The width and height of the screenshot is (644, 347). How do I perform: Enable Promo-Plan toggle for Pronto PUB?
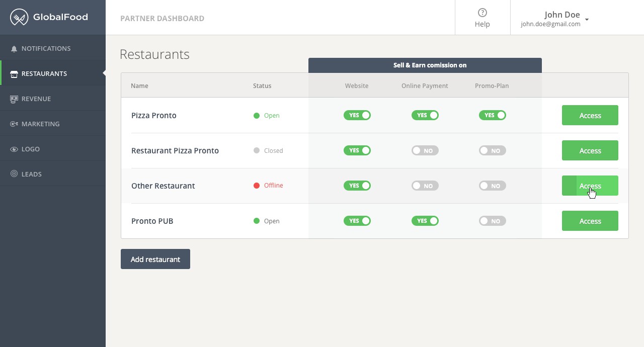tap(493, 221)
